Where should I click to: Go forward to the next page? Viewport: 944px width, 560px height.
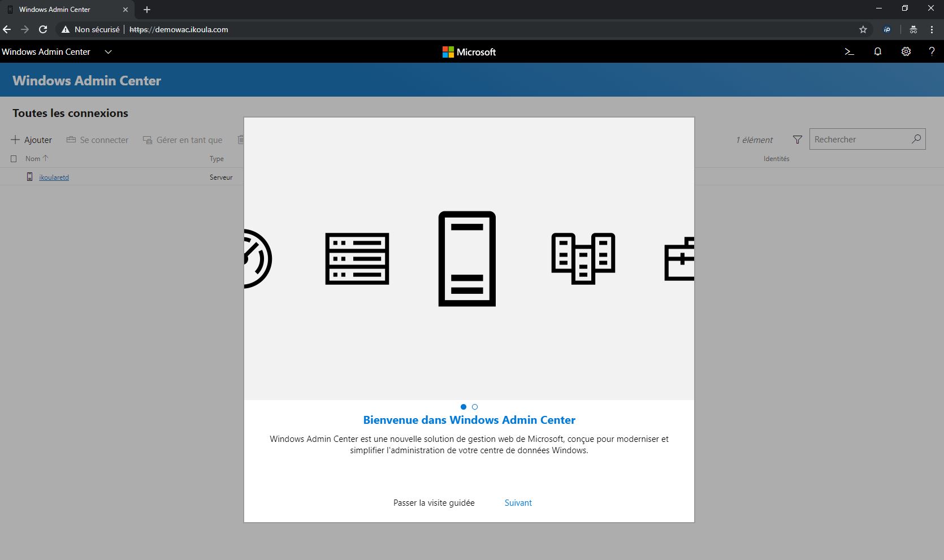coord(25,29)
